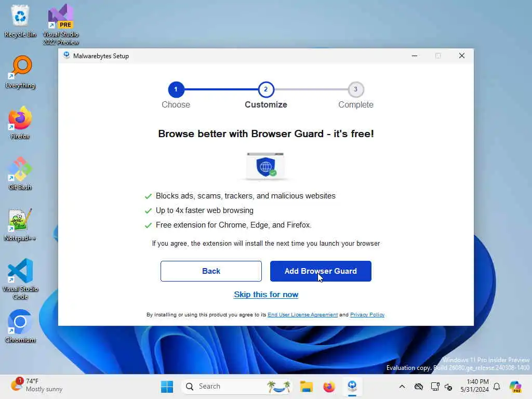Screen dimensions: 532x399
Task: Click the Complete step label
Action: point(355,104)
